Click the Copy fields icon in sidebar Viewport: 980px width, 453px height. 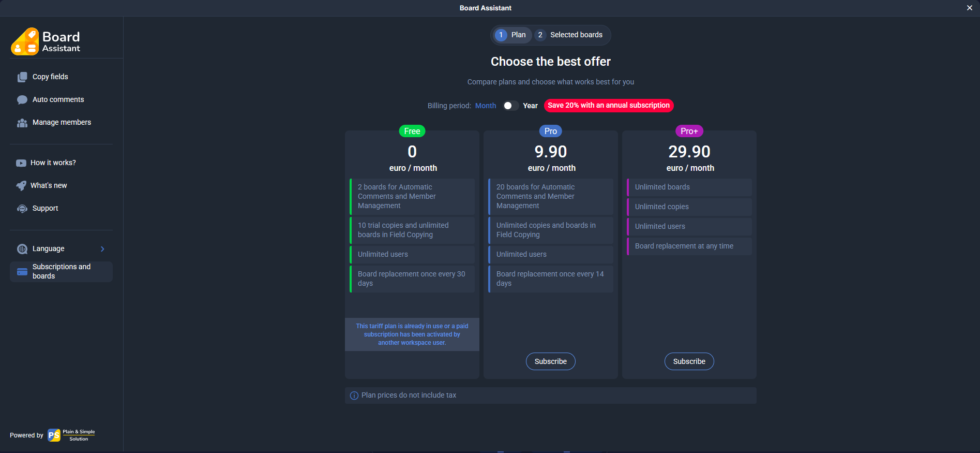click(x=22, y=77)
